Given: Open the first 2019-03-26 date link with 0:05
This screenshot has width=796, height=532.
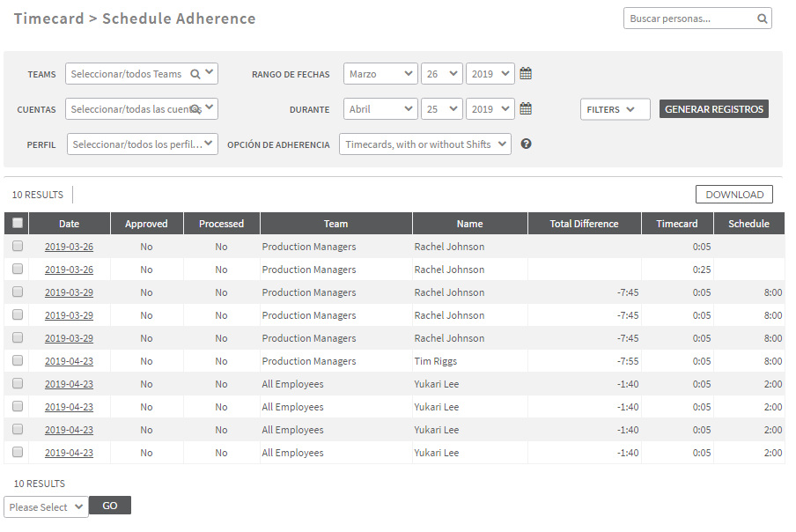Looking at the screenshot, I should pos(69,247).
